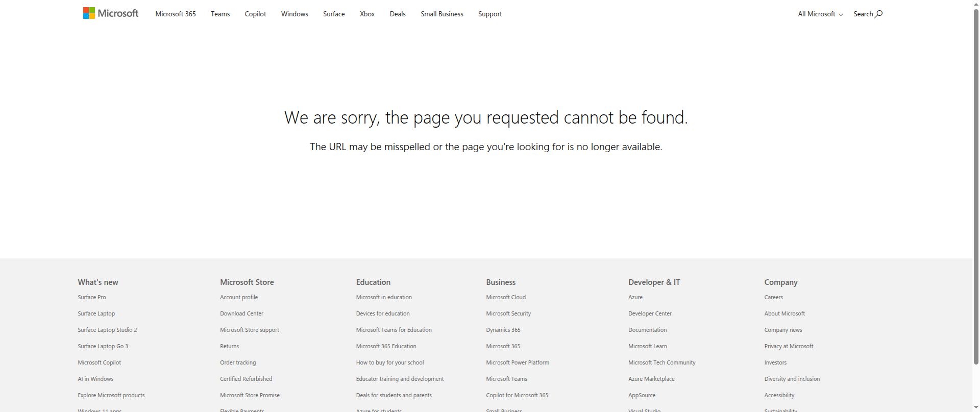The image size is (980, 412).
Task: Go to Download Center
Action: click(242, 313)
